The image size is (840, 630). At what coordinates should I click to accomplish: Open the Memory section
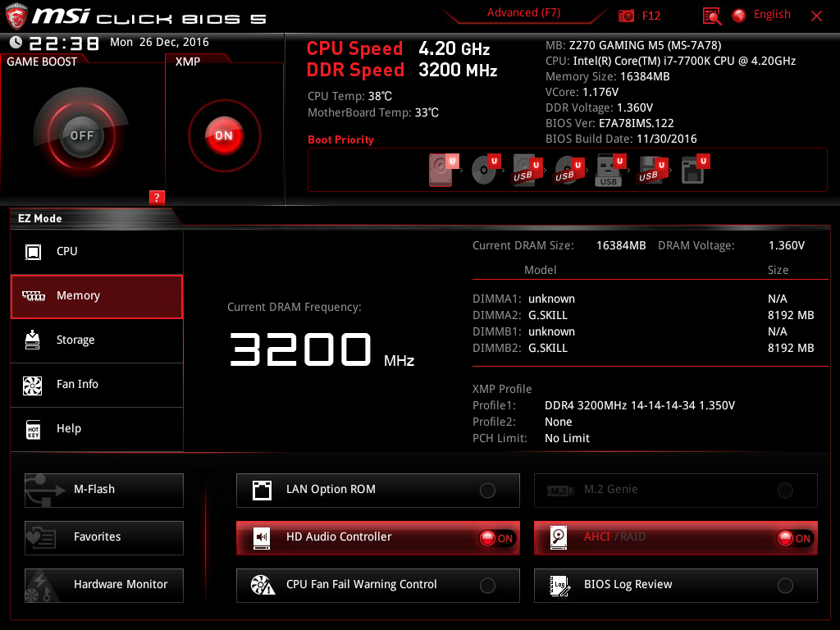pos(97,296)
